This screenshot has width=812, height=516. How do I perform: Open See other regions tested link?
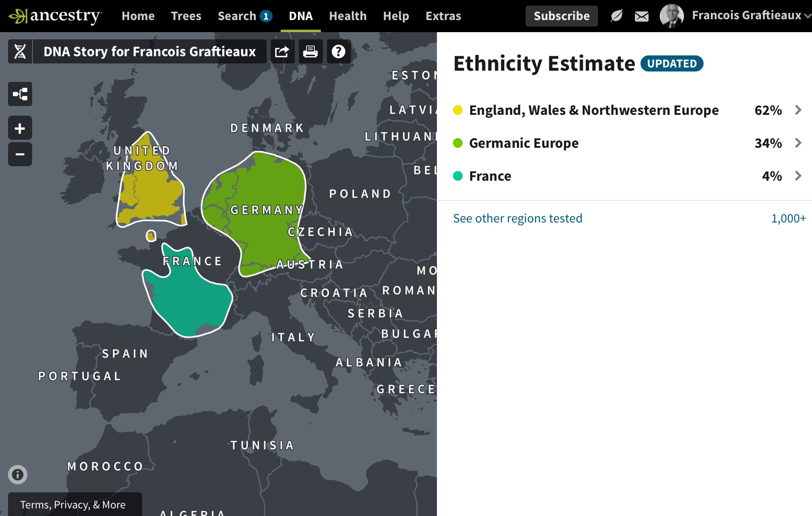pyautogui.click(x=518, y=218)
